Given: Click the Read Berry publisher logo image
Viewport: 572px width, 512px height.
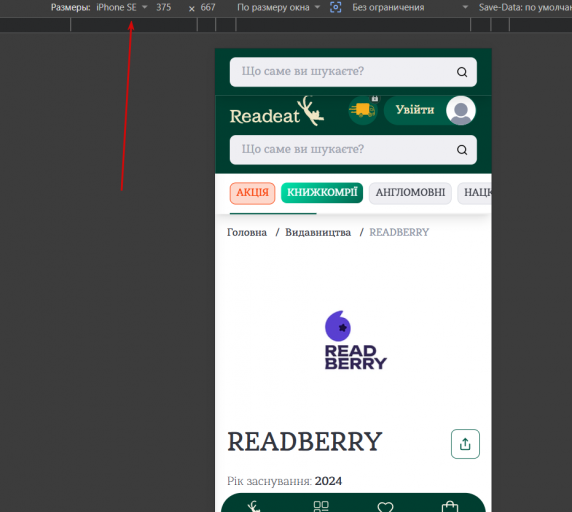Looking at the screenshot, I should click(355, 340).
